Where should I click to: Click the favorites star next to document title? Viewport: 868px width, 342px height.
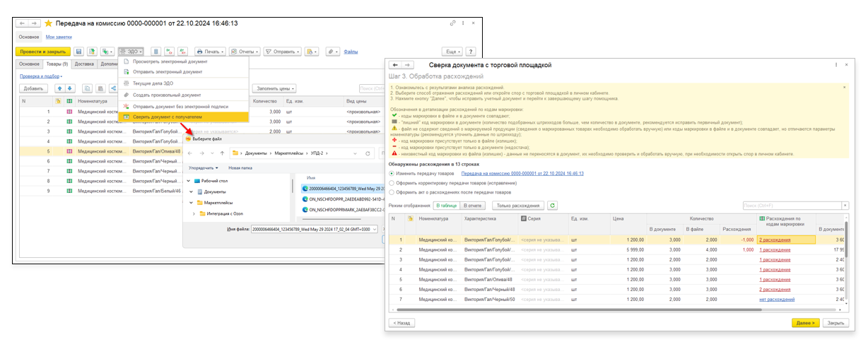click(49, 23)
